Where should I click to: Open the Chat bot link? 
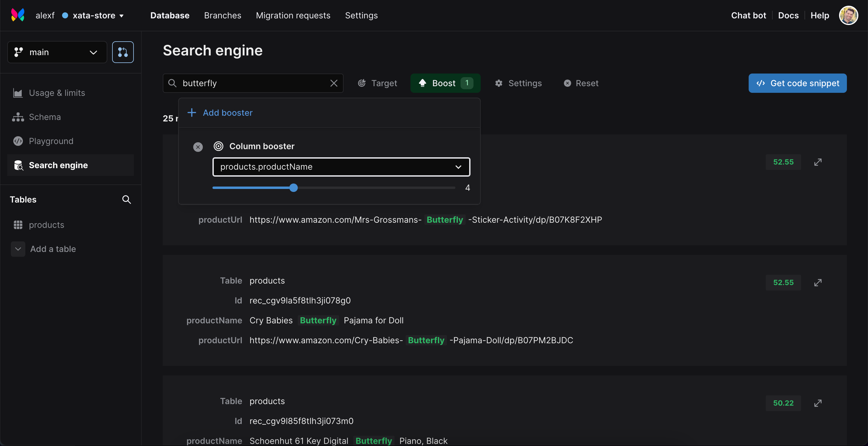tap(748, 15)
